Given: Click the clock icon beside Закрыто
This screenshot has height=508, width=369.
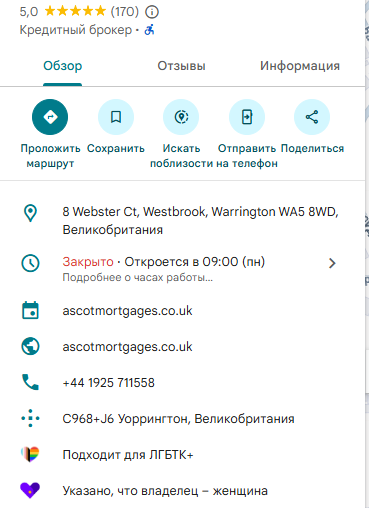Looking at the screenshot, I should pyautogui.click(x=30, y=263).
